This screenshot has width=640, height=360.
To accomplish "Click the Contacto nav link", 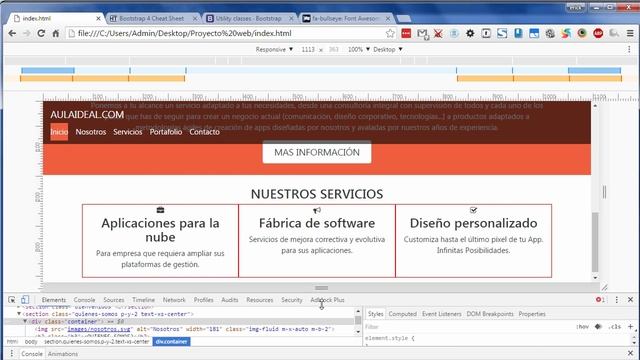I will 204,132.
